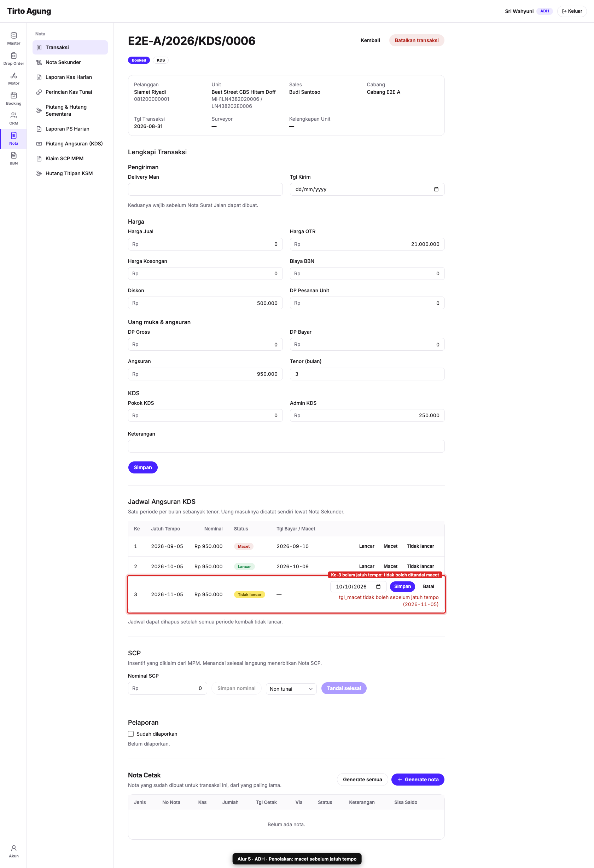This screenshot has height=868, width=594.
Task: Click the Diskon amount field
Action: [x=205, y=303]
